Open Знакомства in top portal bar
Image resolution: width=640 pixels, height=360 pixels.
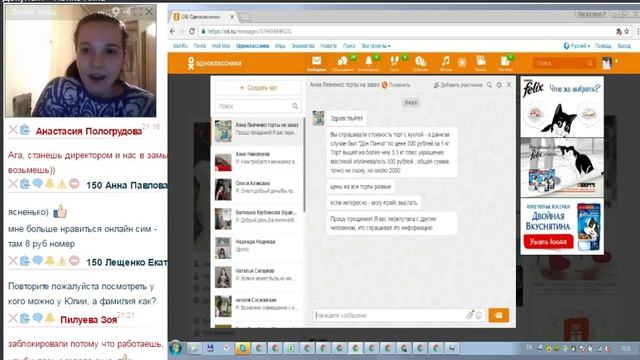click(x=303, y=46)
